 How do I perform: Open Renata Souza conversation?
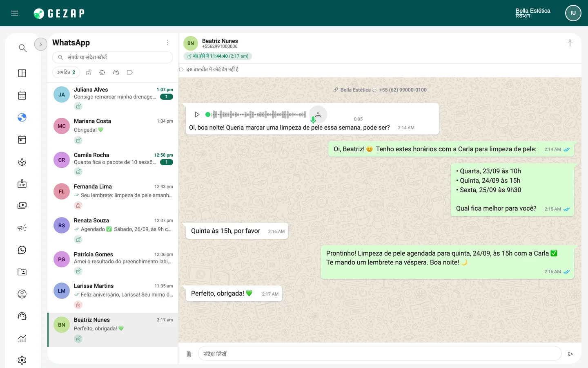[113, 230]
